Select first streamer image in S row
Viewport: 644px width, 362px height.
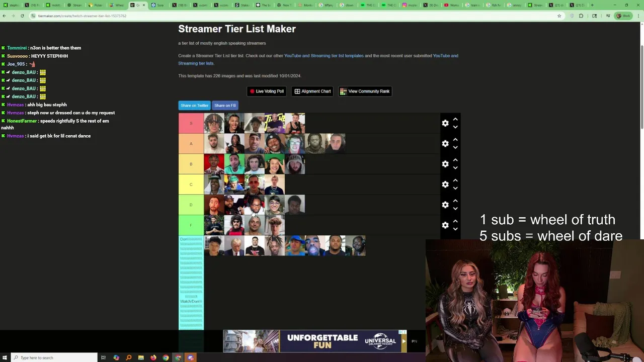[x=214, y=123]
